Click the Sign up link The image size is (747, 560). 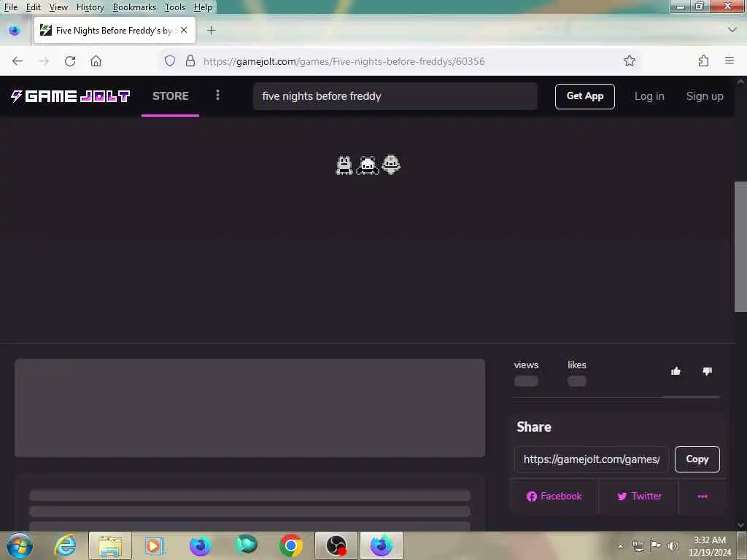705,96
